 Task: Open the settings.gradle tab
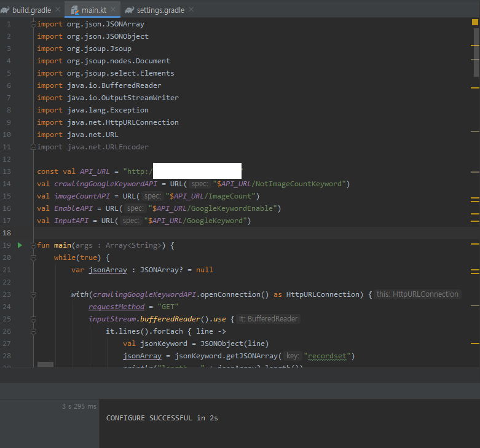160,10
